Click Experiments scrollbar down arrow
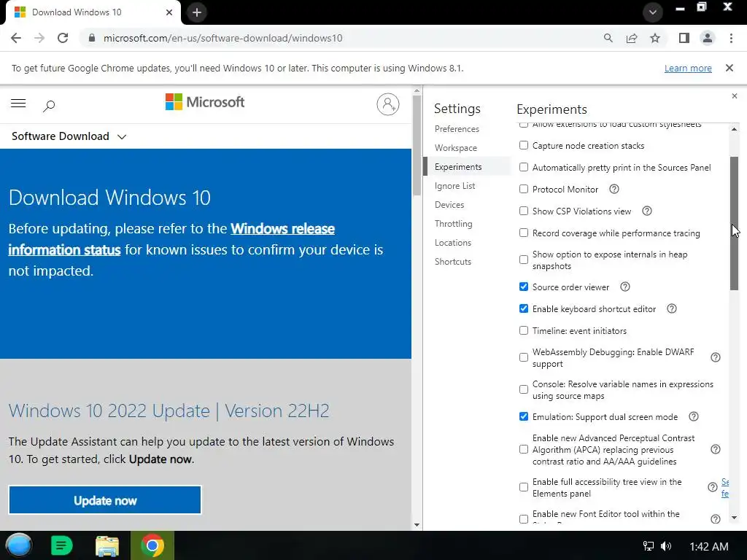Viewport: 747px width, 560px height. tap(734, 518)
